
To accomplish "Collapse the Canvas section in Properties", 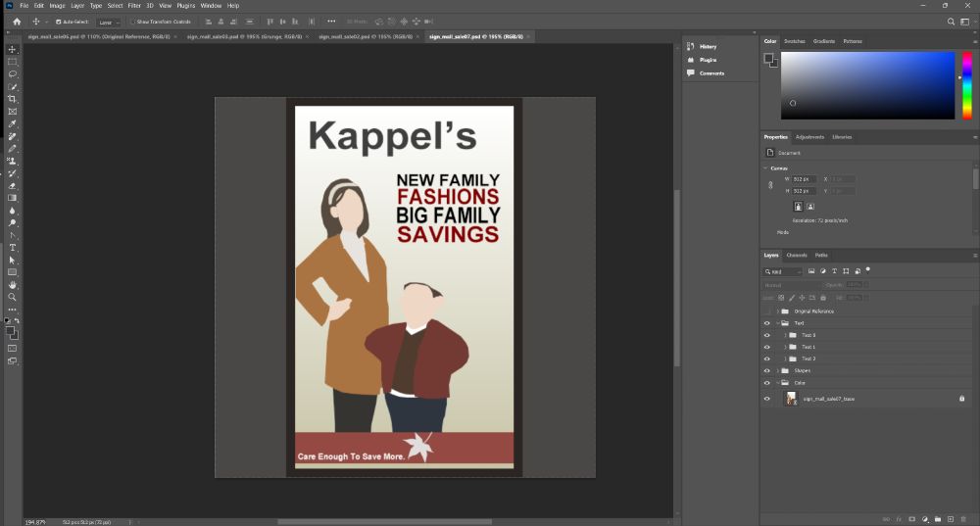I will (x=765, y=168).
